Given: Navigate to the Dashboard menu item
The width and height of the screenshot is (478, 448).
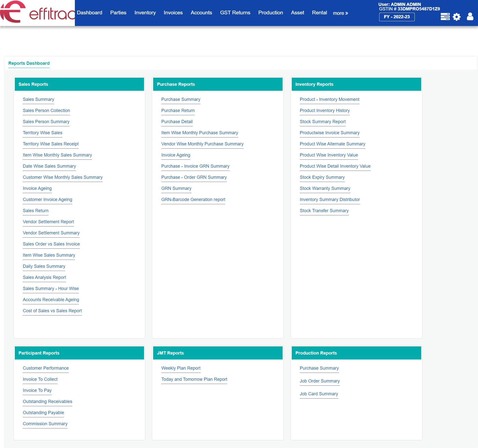Looking at the screenshot, I should 89,12.
